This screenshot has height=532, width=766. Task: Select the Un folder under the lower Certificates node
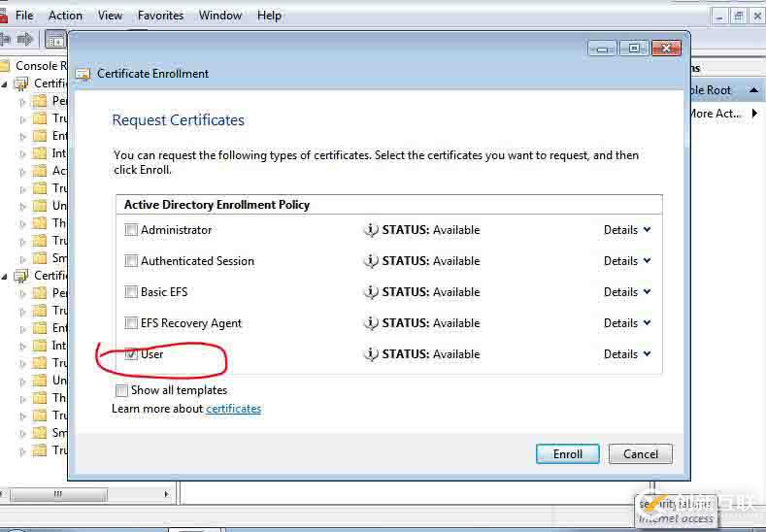[x=59, y=381]
